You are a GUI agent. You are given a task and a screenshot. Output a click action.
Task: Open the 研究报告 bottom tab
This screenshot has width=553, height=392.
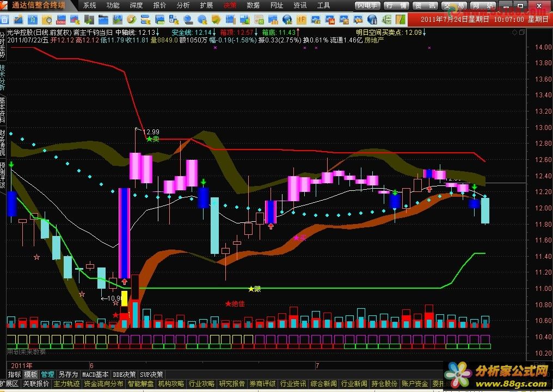(232, 383)
